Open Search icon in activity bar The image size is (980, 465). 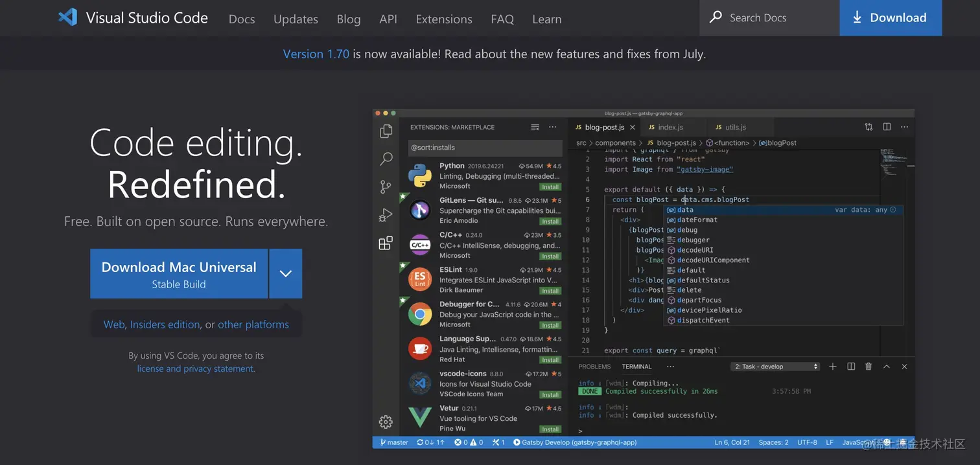(x=386, y=159)
